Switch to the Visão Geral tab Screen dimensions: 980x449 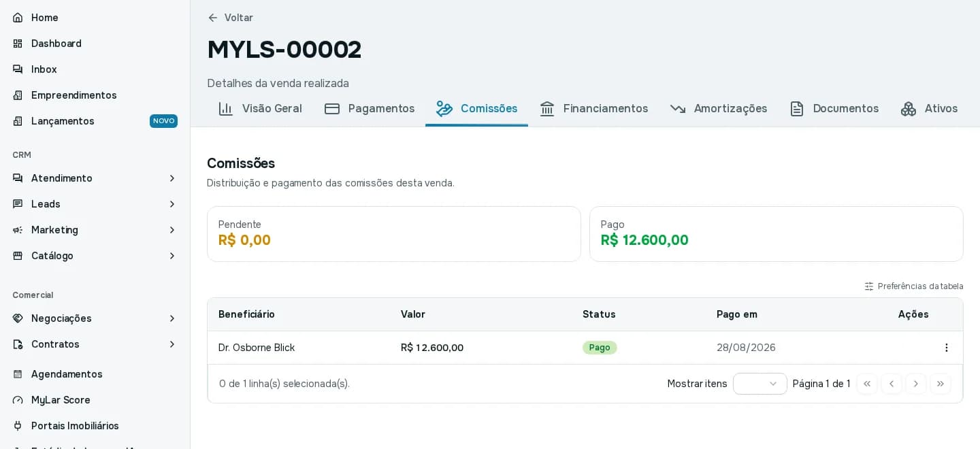point(260,109)
